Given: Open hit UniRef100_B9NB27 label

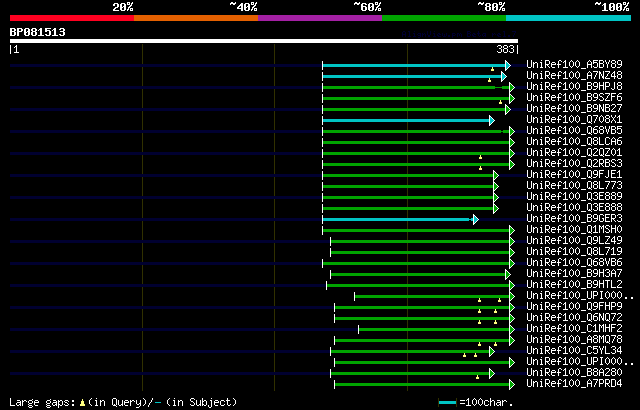Looking at the screenshot, I should 574,108.
